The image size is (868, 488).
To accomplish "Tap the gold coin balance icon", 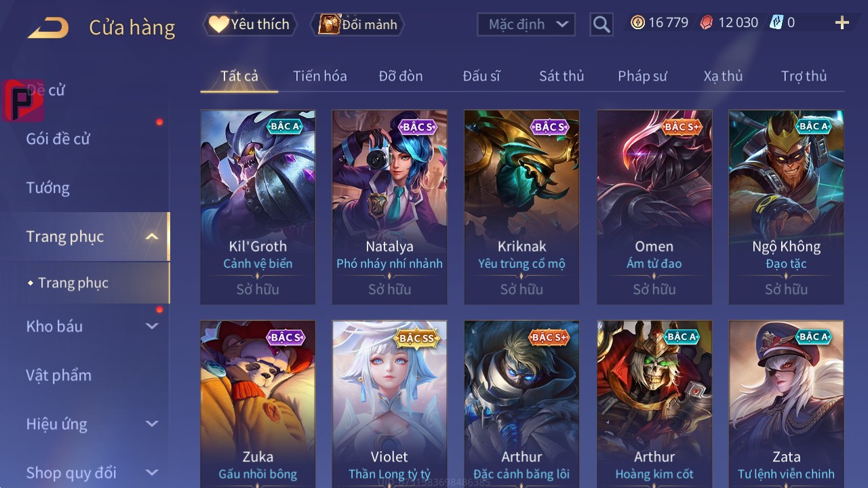I will 637,23.
